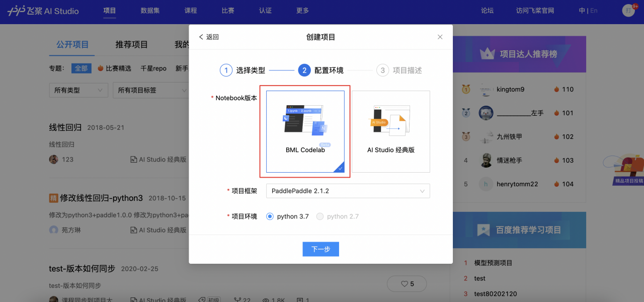Close the 创建项目 dialog with the X
Image resolution: width=644 pixels, height=302 pixels.
click(x=440, y=37)
